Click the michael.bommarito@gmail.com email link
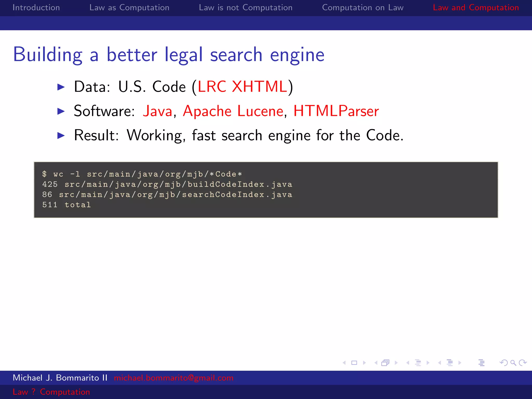532x399 pixels. tap(174, 378)
